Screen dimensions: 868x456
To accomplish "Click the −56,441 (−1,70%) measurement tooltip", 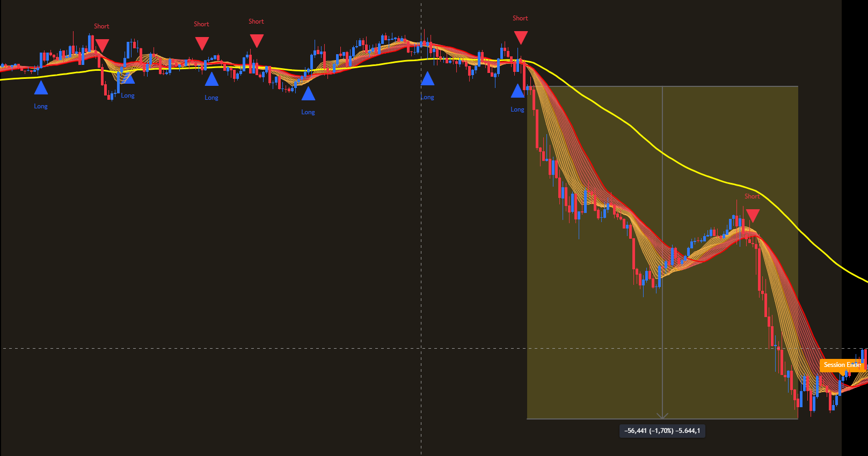I will click(662, 431).
